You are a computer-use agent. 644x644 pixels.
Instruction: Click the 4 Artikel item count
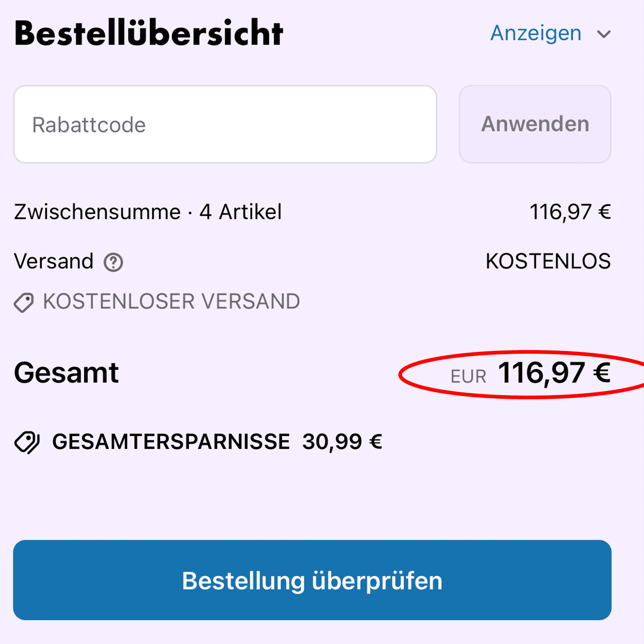coord(240,212)
